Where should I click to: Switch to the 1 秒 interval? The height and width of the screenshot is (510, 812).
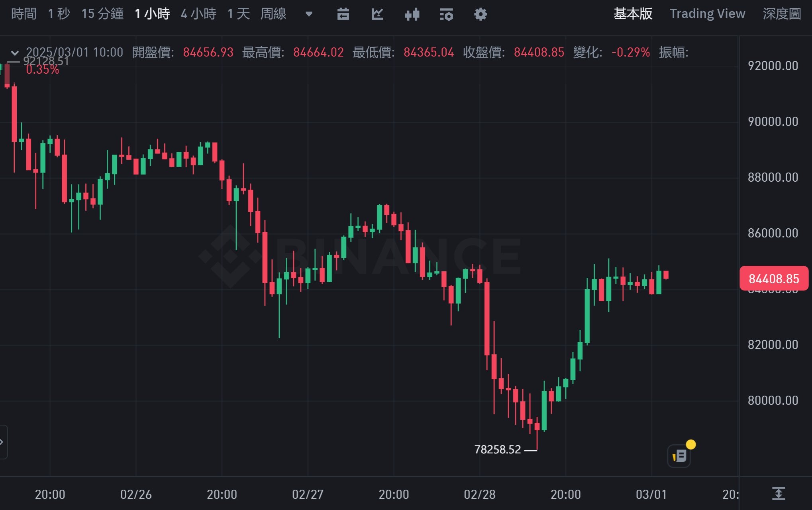point(59,14)
